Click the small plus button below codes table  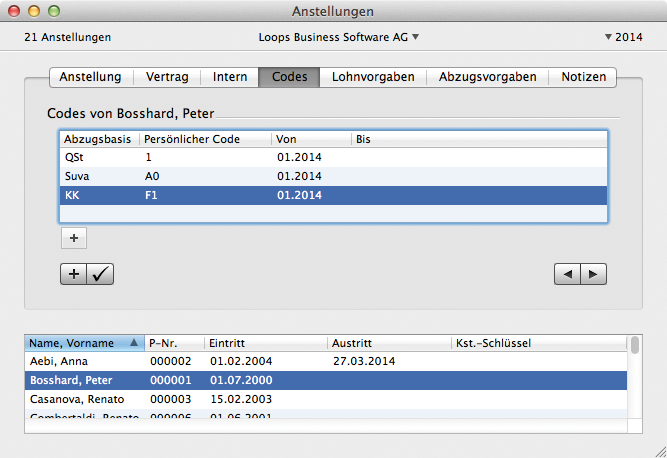tap(75, 238)
